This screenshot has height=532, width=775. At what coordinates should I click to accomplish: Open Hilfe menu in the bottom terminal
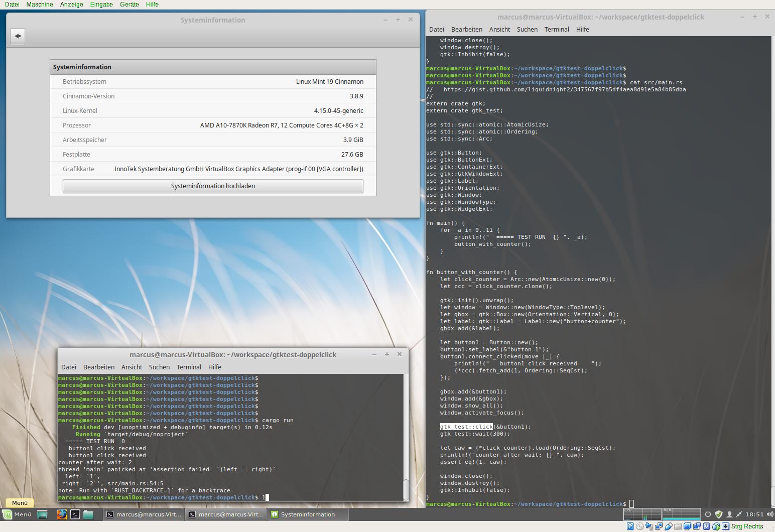click(x=215, y=367)
